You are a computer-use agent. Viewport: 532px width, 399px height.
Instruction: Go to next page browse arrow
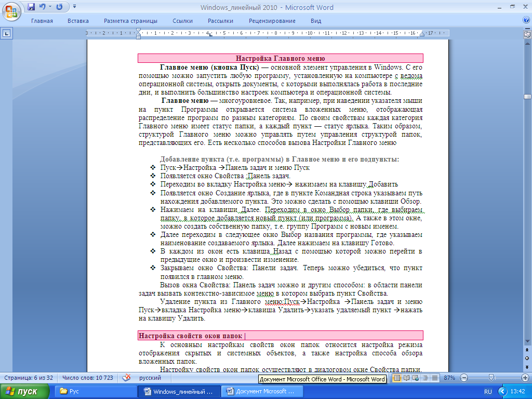click(x=527, y=367)
